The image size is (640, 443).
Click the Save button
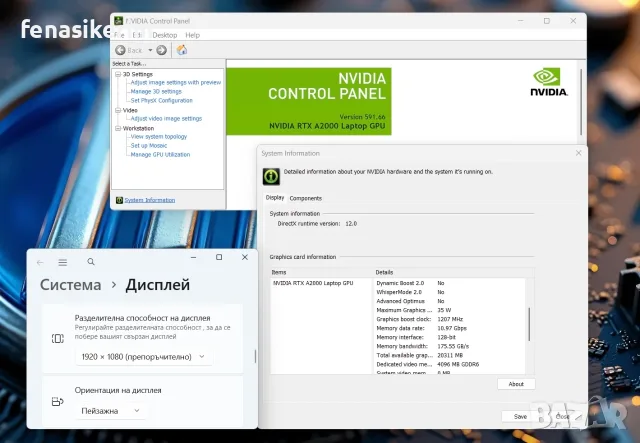tap(520, 416)
